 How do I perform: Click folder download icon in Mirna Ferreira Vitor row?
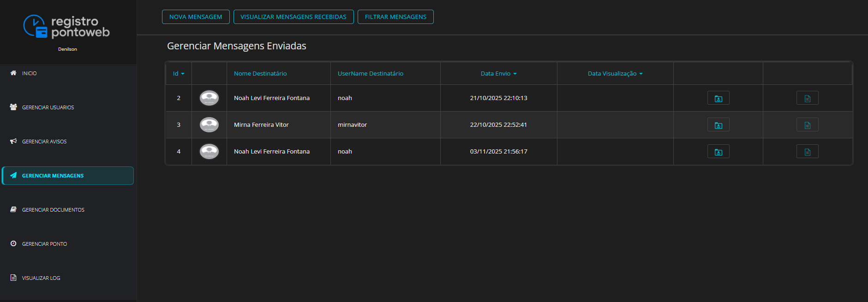[x=718, y=125]
